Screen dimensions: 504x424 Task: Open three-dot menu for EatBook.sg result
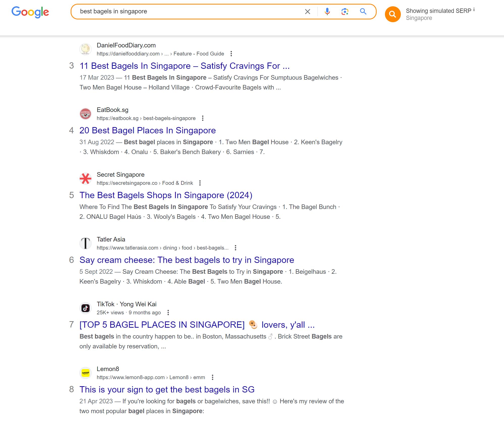click(x=203, y=118)
